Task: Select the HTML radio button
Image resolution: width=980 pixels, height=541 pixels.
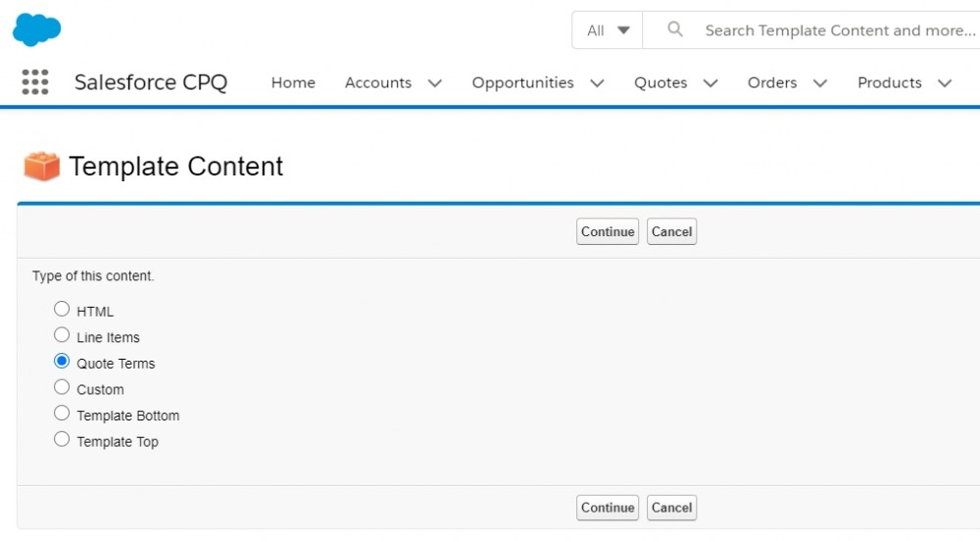Action: point(61,309)
